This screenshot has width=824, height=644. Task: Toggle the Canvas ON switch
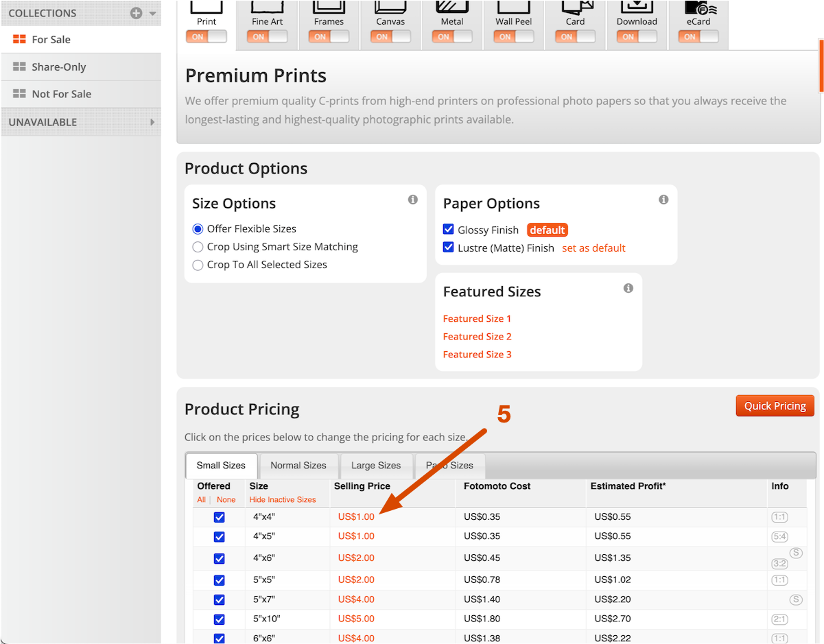[x=390, y=37]
